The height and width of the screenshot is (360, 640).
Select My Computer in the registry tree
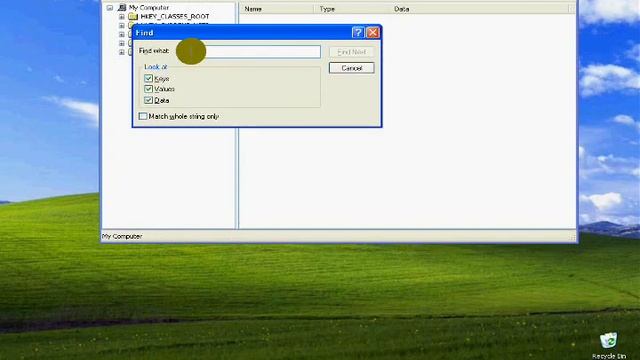point(149,7)
